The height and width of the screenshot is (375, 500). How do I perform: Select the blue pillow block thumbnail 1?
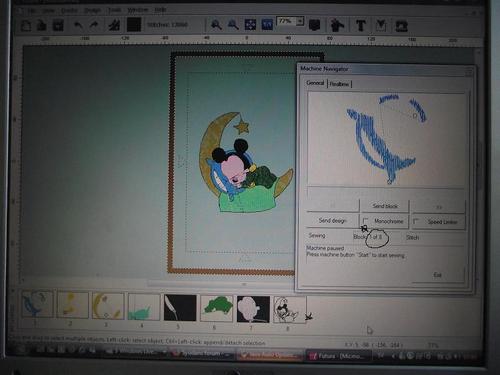click(37, 304)
